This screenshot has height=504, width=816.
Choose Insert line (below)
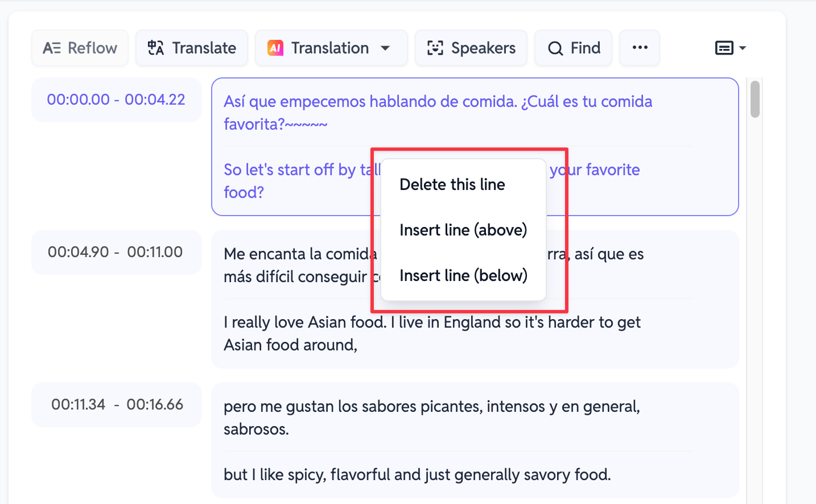[463, 275]
